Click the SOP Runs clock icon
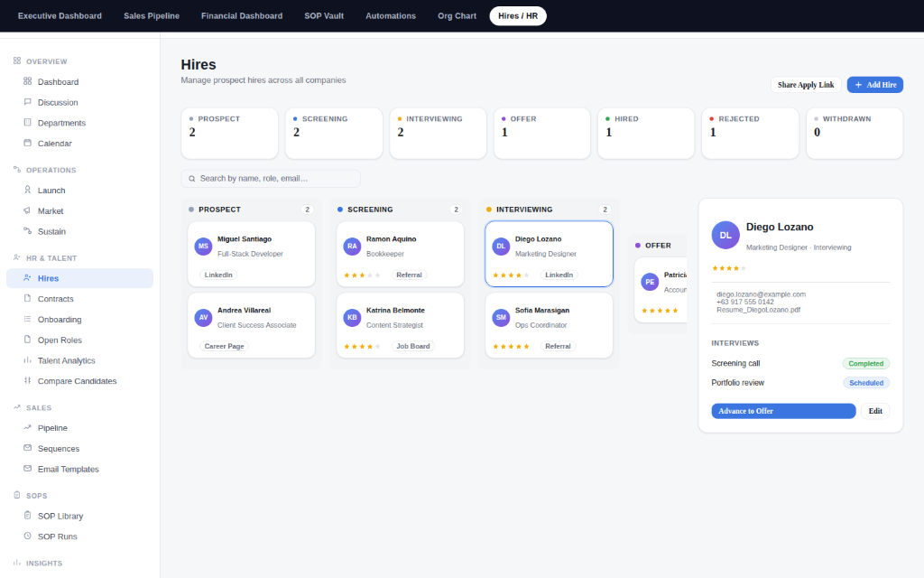924x578 pixels. [28, 536]
